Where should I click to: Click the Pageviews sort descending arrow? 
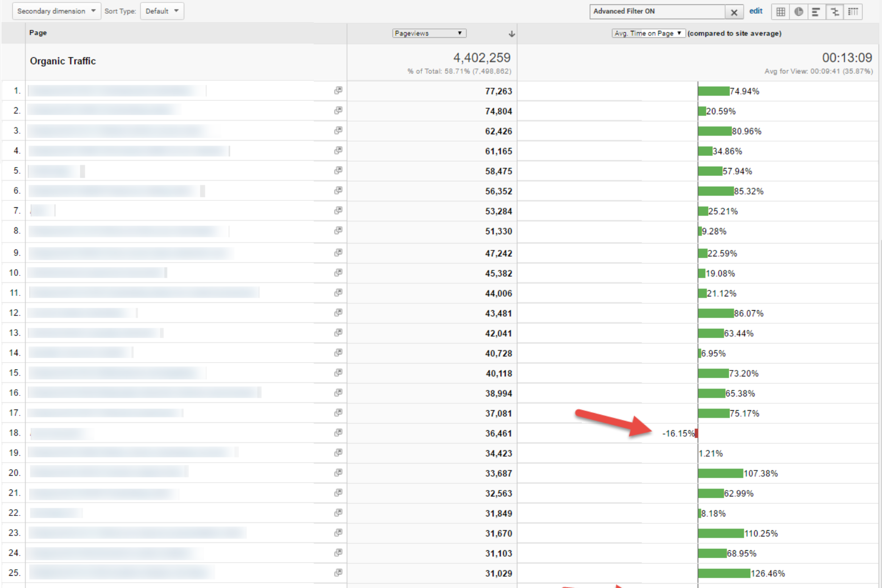(512, 34)
